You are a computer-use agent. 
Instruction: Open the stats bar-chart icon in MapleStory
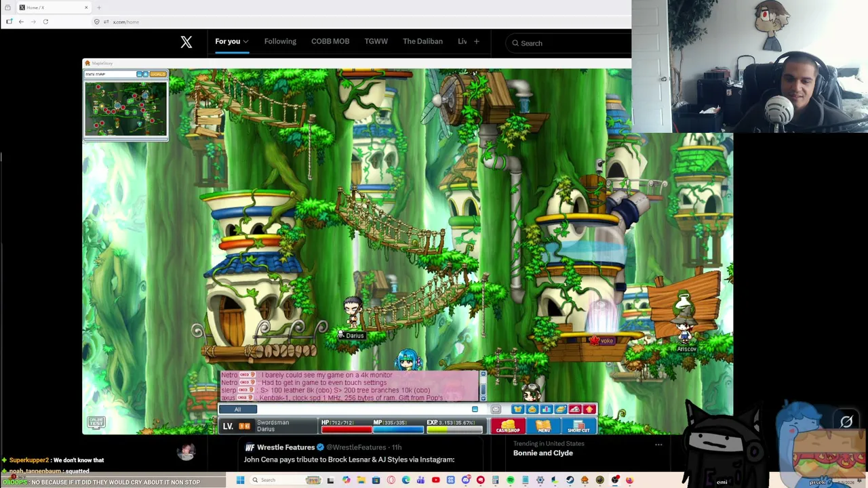click(546, 409)
